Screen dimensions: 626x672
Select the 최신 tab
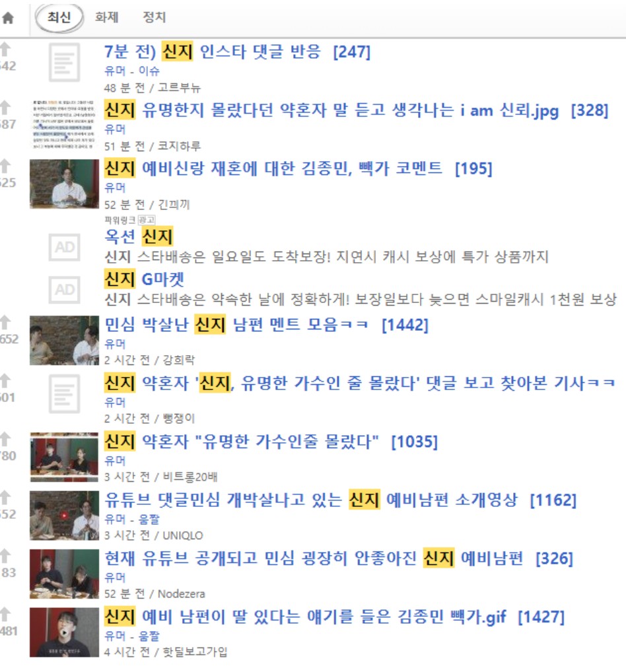tap(59, 18)
